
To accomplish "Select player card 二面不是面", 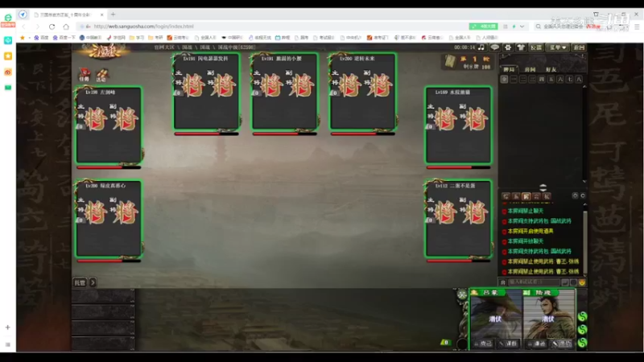I will coord(458,218).
